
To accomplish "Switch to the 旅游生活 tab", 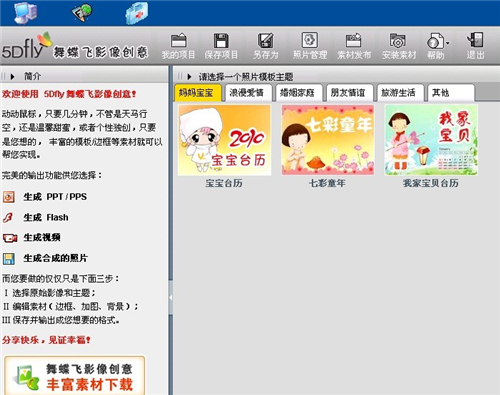I will [400, 93].
